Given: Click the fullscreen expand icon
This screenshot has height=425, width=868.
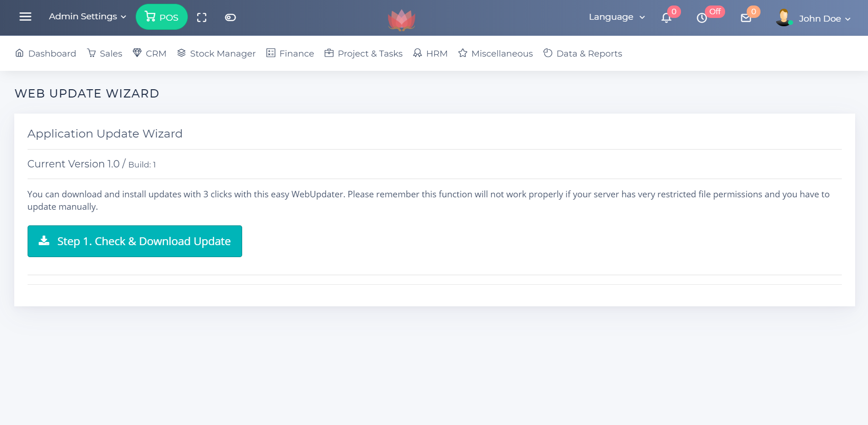Looking at the screenshot, I should click(202, 17).
